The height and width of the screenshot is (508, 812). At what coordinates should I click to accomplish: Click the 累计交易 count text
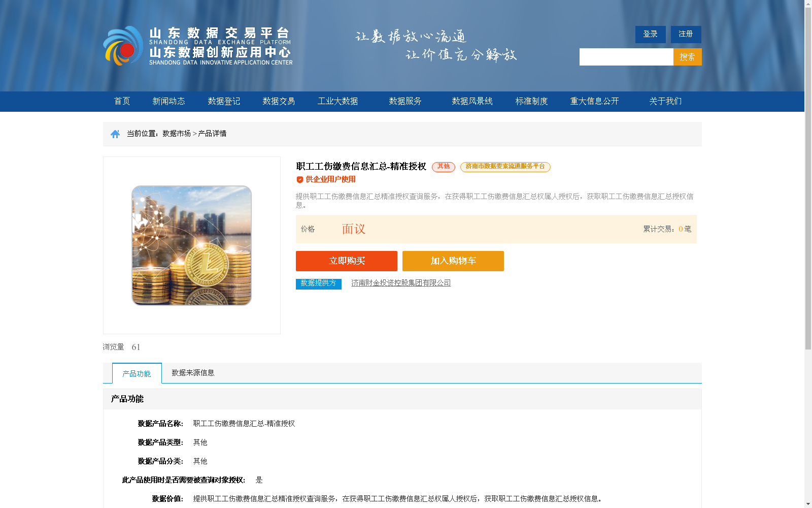click(x=667, y=229)
